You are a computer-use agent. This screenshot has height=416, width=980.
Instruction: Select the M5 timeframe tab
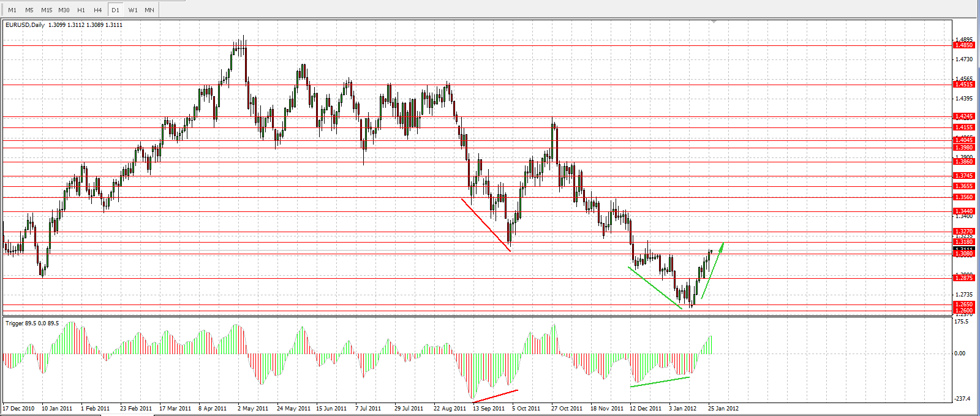[29, 10]
